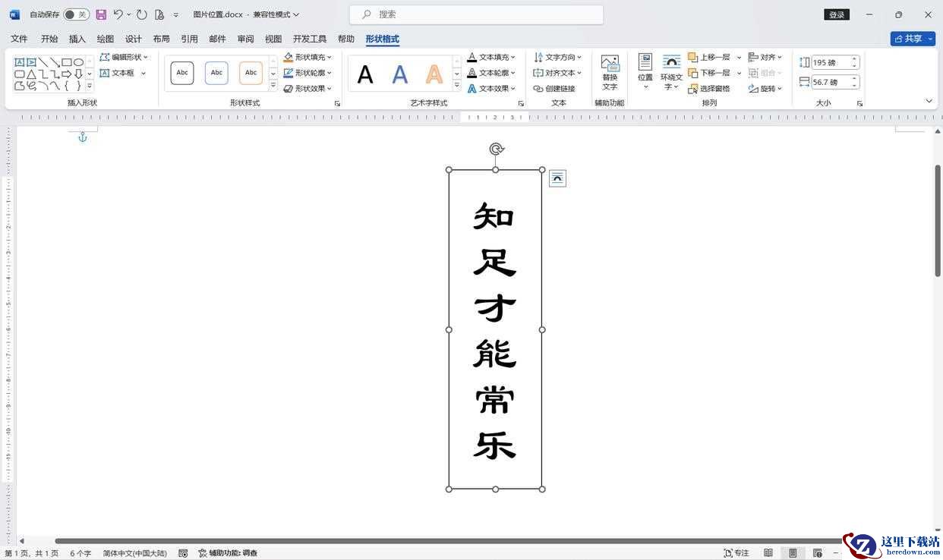Expand the shape styles gallery
Screen dimensions: 943x560
click(x=273, y=87)
